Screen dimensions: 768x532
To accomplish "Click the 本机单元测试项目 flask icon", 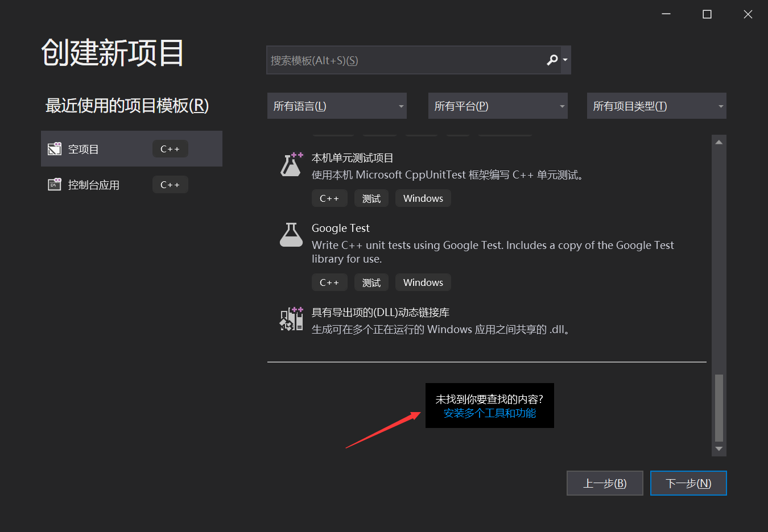I will point(291,164).
